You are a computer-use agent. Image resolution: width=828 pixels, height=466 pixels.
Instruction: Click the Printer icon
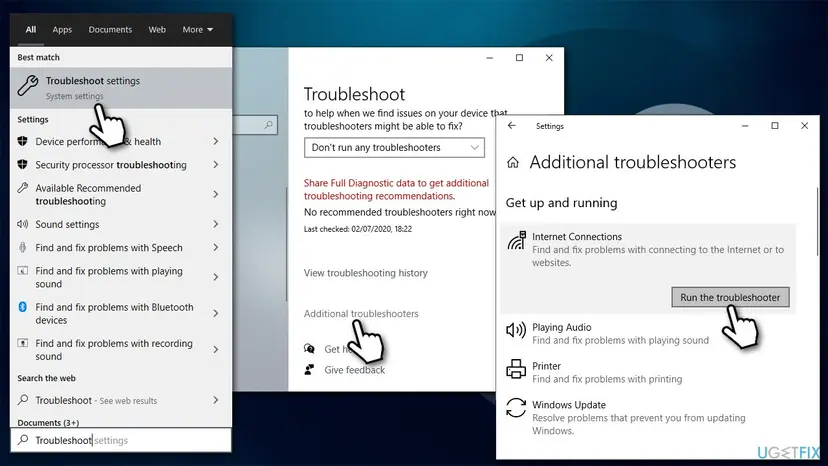pos(516,369)
